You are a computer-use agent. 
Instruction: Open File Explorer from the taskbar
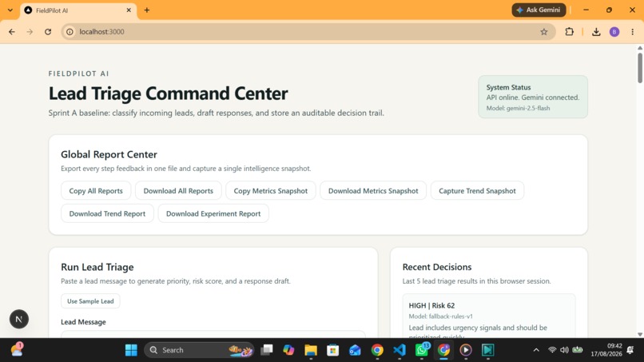(311, 350)
